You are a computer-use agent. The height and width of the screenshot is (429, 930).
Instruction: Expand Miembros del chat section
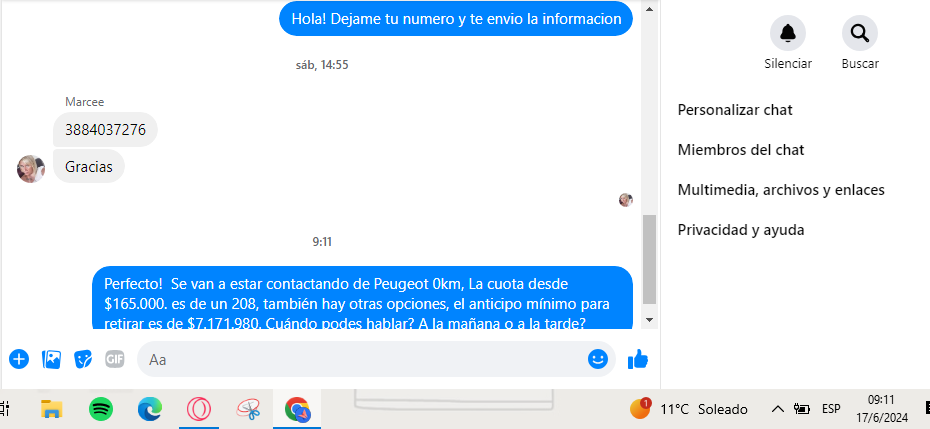click(x=741, y=150)
